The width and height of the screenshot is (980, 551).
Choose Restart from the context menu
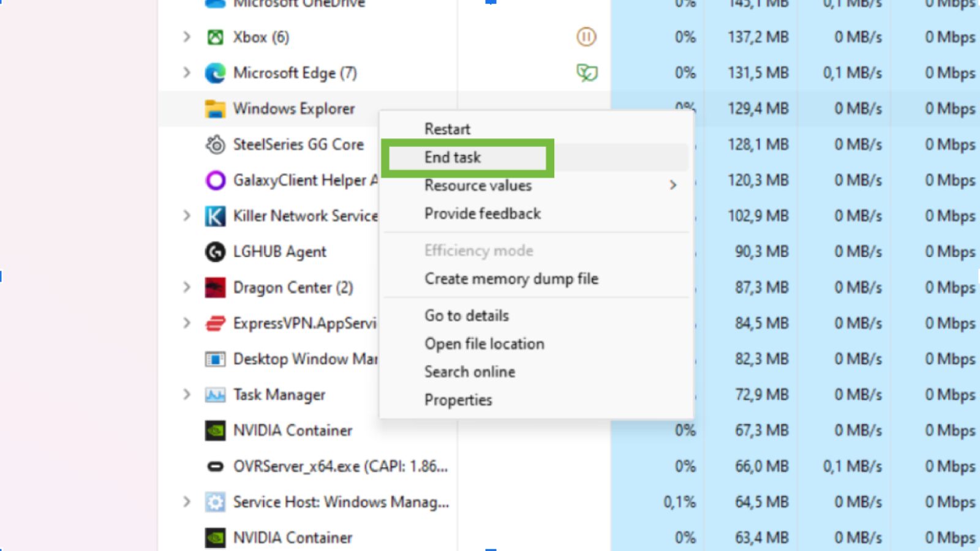(447, 129)
